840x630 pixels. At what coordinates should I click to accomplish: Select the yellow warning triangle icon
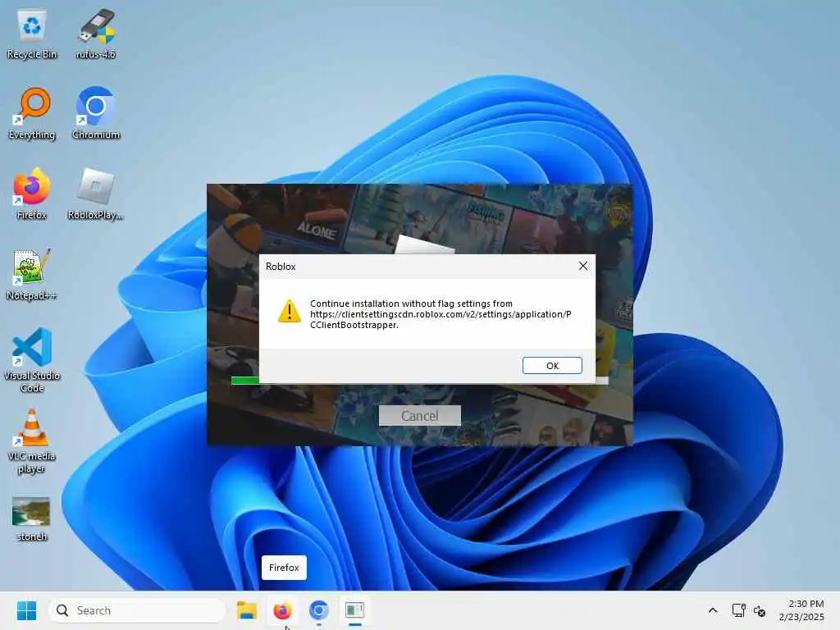click(290, 312)
